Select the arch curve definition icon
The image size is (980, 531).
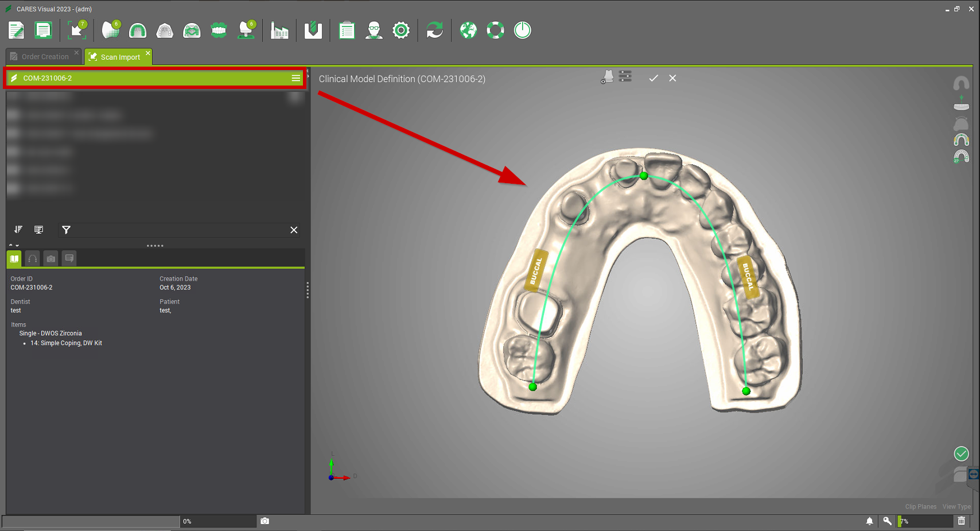coord(961,140)
